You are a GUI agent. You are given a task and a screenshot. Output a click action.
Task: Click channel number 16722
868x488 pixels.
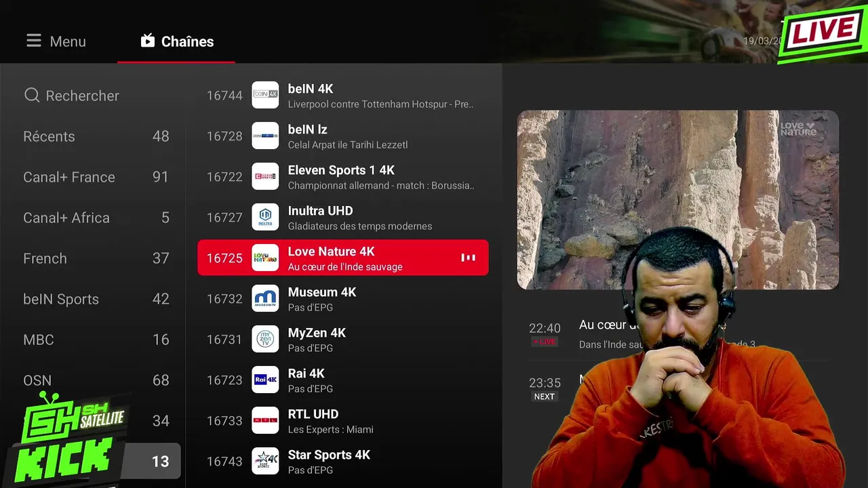click(224, 177)
